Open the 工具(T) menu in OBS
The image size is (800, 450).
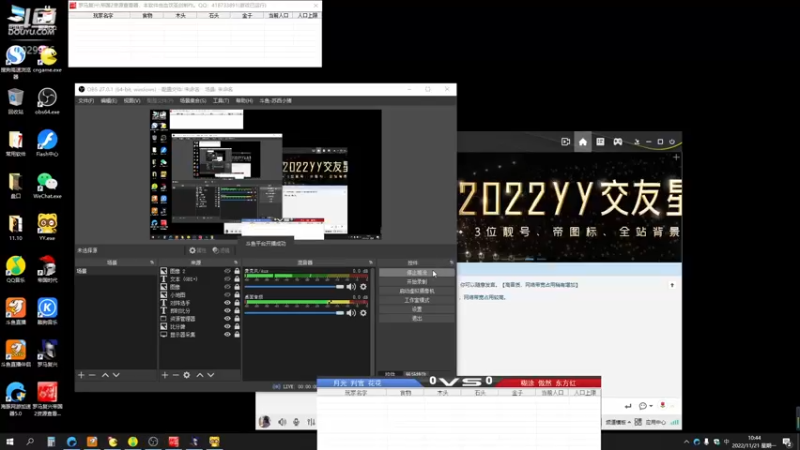click(220, 101)
